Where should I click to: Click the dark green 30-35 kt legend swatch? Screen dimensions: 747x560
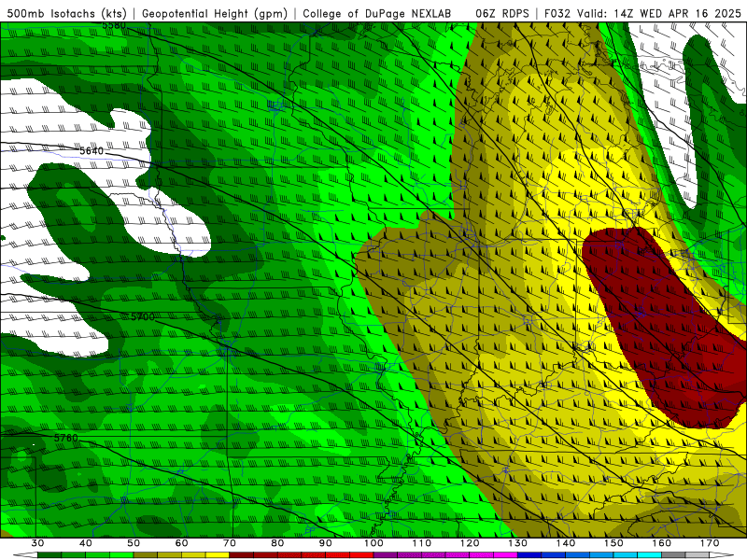(49, 555)
